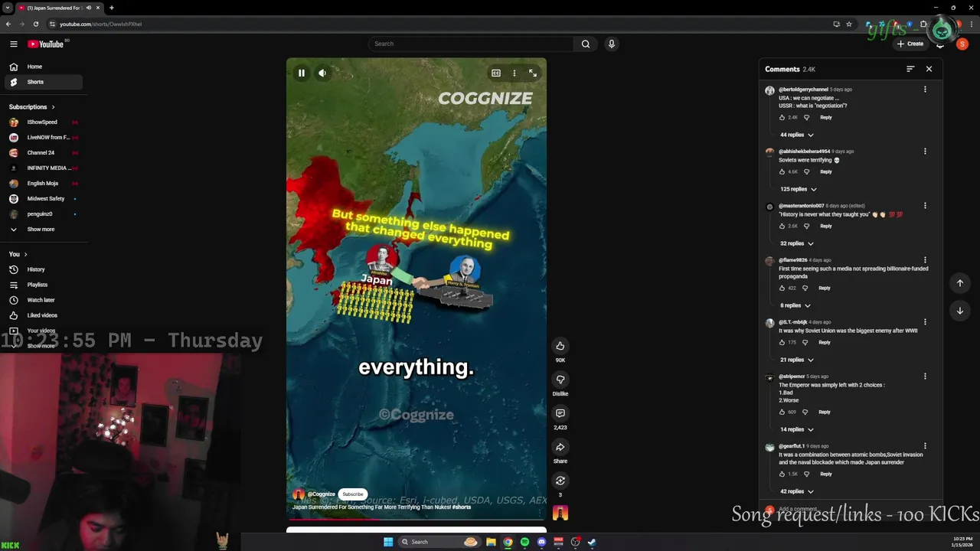Click the search magnifier button

(x=586, y=44)
